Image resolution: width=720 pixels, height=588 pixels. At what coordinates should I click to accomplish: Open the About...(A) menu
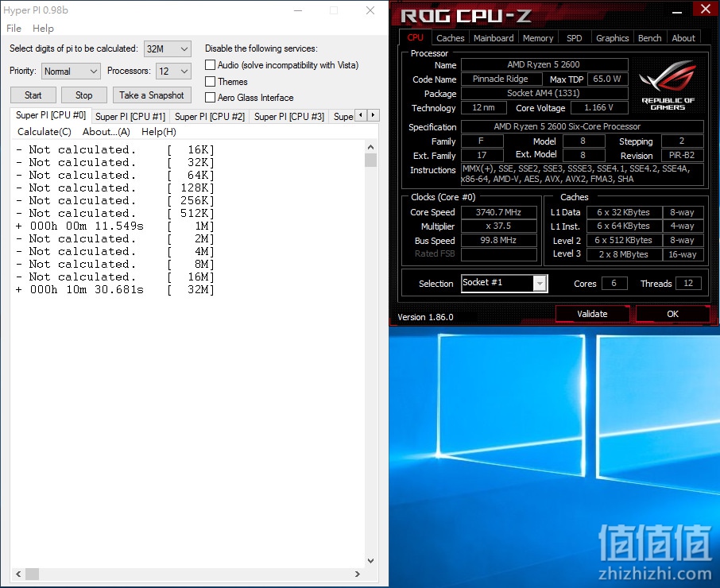click(106, 132)
